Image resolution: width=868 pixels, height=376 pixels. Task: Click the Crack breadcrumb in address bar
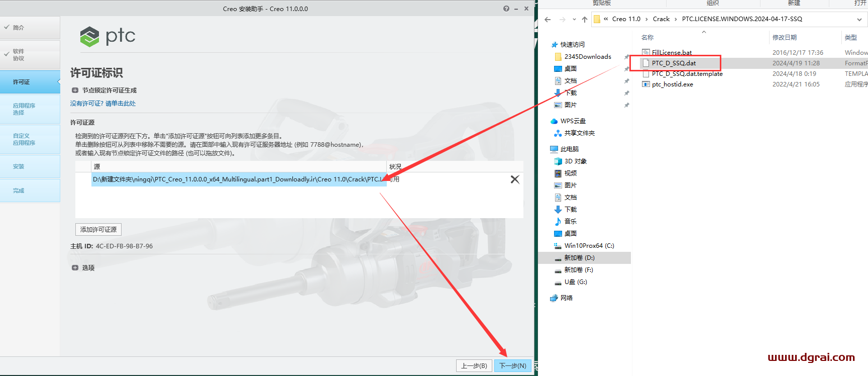661,19
